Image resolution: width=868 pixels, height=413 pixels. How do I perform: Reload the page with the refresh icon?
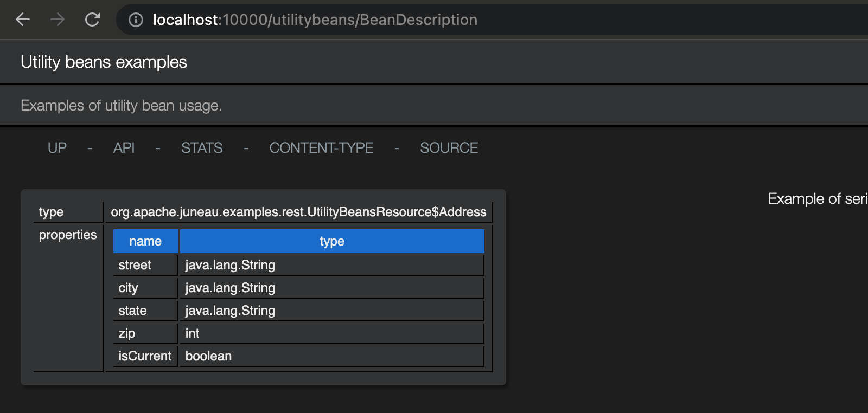click(93, 20)
